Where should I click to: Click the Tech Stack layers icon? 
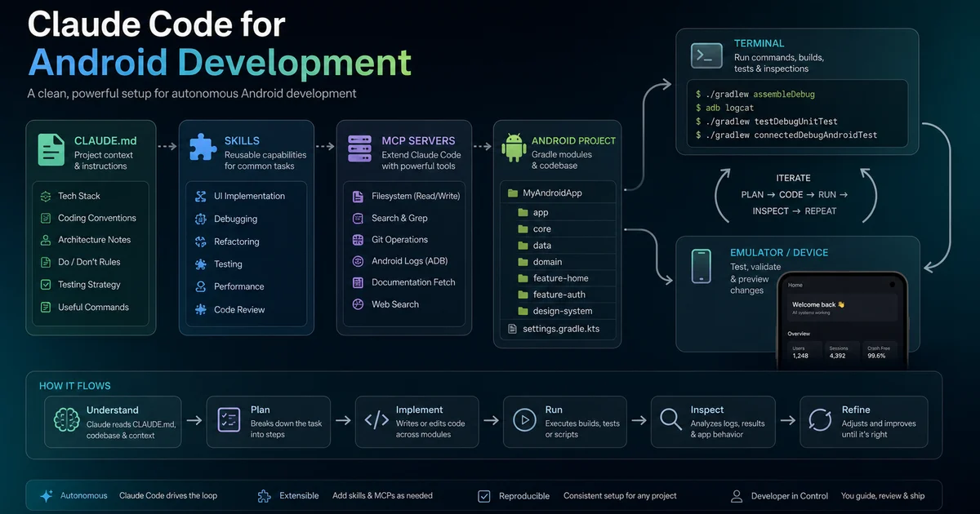click(x=45, y=196)
